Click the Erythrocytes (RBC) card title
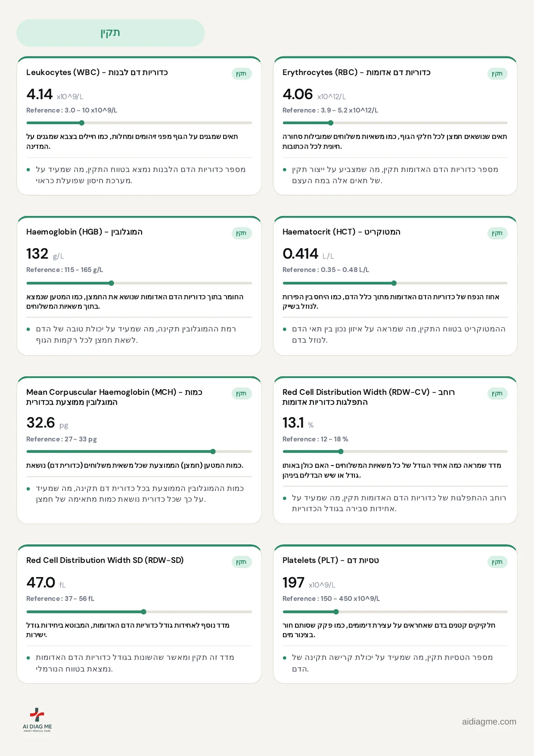534x756 pixels. point(357,72)
